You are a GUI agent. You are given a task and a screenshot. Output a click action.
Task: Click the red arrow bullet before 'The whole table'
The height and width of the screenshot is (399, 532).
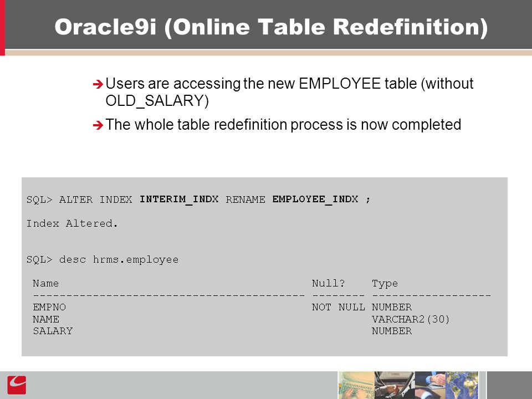pos(98,125)
